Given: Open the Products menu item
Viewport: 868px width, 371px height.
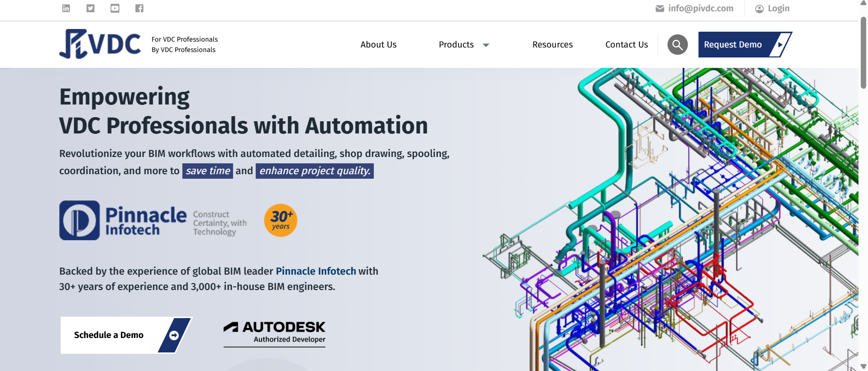Looking at the screenshot, I should pos(456,44).
